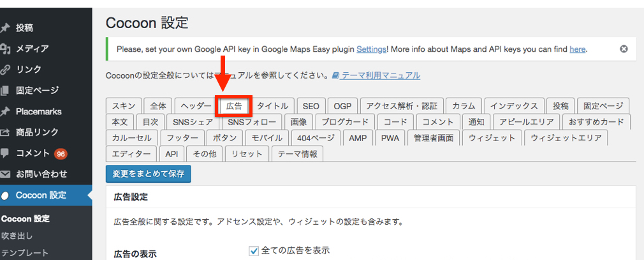
Task: Switch to the 固定ページ settings tab
Action: (x=603, y=106)
